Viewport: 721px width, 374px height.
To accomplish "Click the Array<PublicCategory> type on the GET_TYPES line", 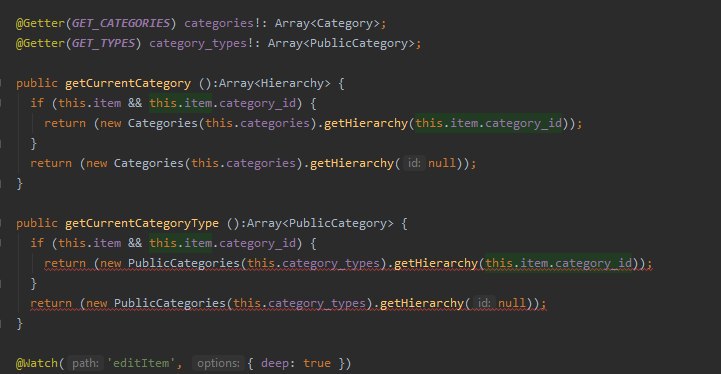I will (x=341, y=43).
